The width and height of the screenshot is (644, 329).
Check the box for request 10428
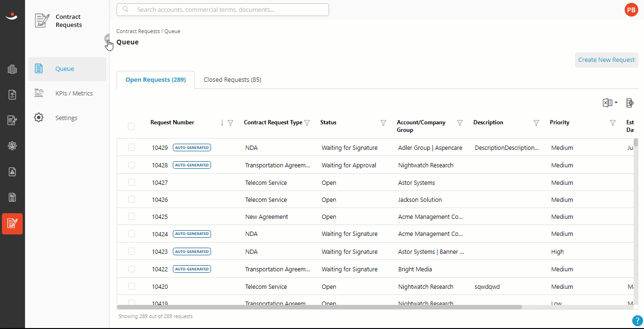(132, 165)
